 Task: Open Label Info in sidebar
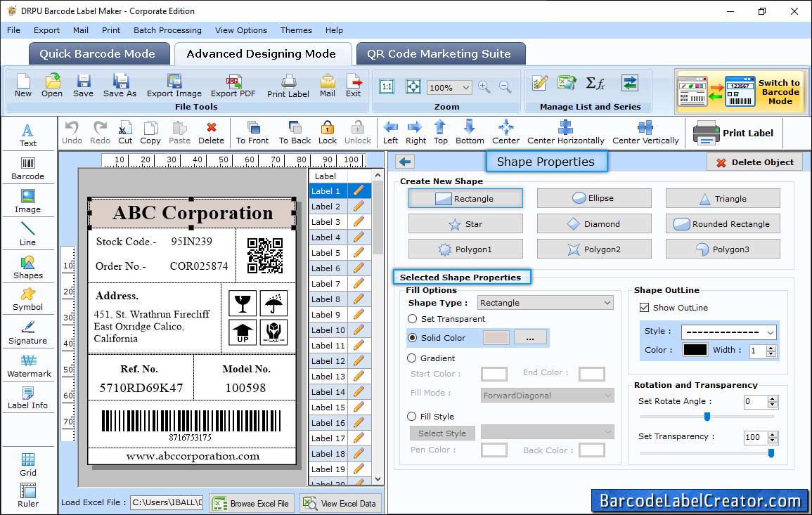pos(28,398)
